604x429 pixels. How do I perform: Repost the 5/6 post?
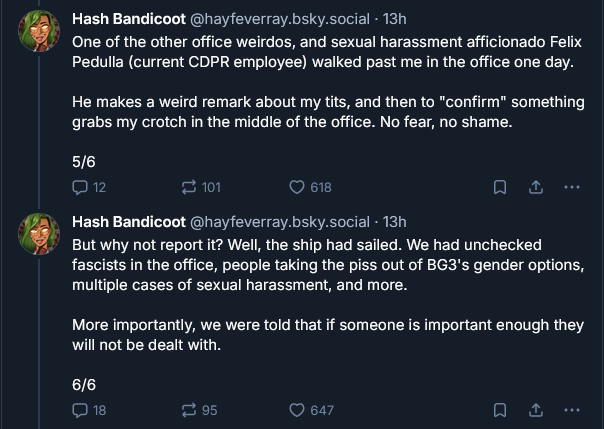187,187
